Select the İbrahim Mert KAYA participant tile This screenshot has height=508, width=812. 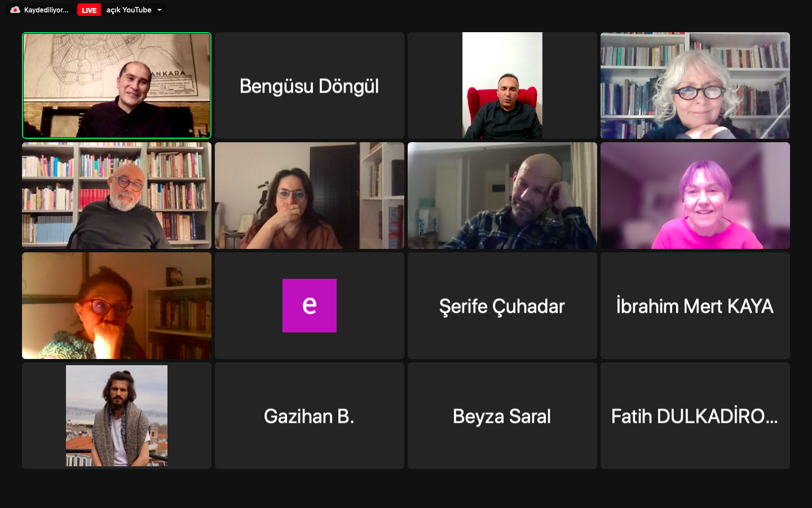pyautogui.click(x=695, y=305)
